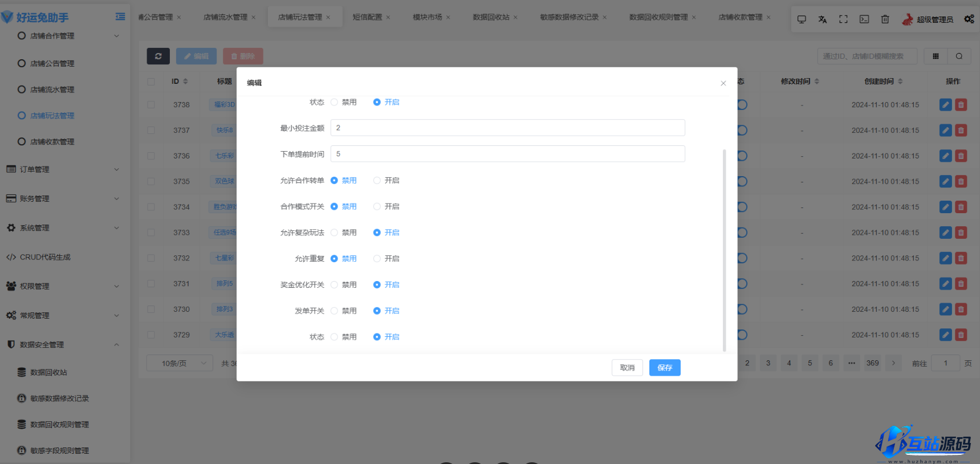This screenshot has height=464, width=980.
Task: Close the 数据回收站 tab with its X
Action: pos(515,17)
